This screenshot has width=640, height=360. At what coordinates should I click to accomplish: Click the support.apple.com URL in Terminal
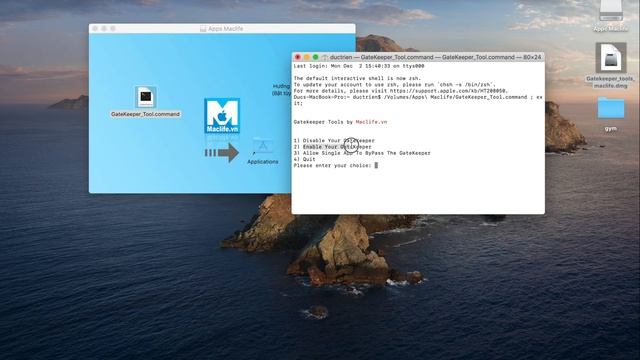coord(448,91)
